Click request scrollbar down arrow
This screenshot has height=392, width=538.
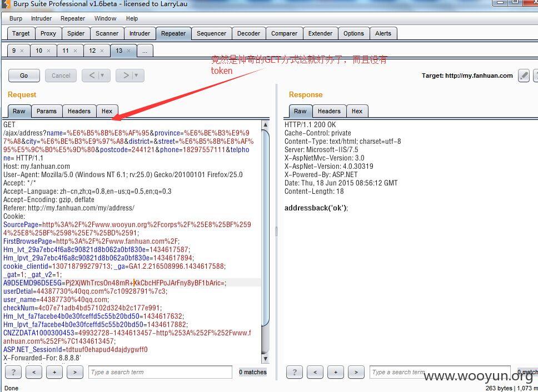(265, 359)
